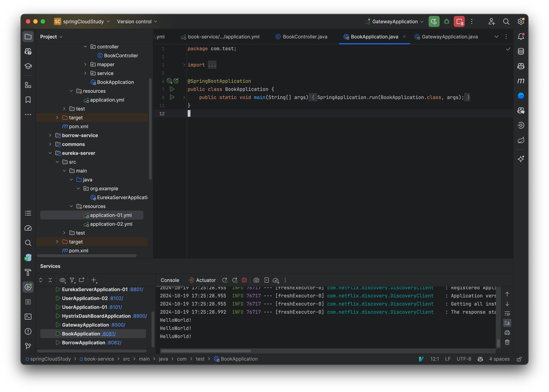Click the thread dump camera icon
549x392 pixels.
tap(256, 280)
